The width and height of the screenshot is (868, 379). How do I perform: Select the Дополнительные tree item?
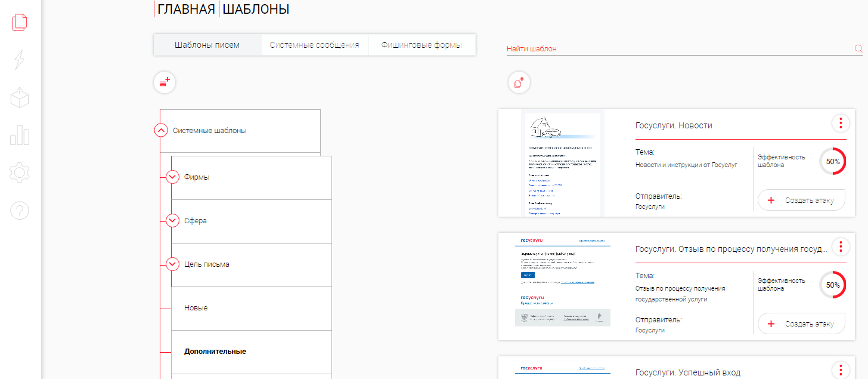pos(251,352)
